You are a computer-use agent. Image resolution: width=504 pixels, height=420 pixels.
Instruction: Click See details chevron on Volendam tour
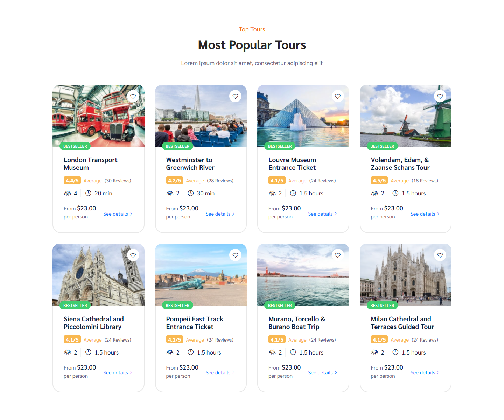pyautogui.click(x=438, y=214)
